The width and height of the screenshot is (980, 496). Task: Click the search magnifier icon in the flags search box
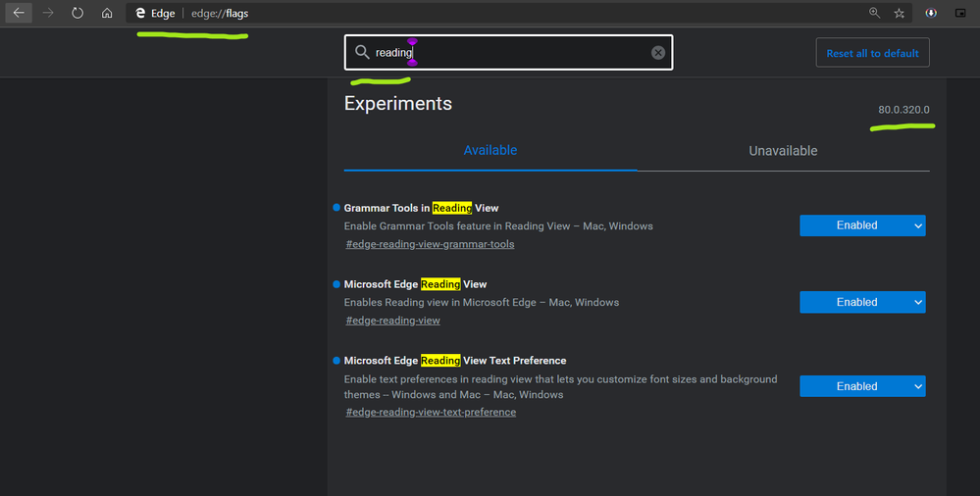[362, 53]
